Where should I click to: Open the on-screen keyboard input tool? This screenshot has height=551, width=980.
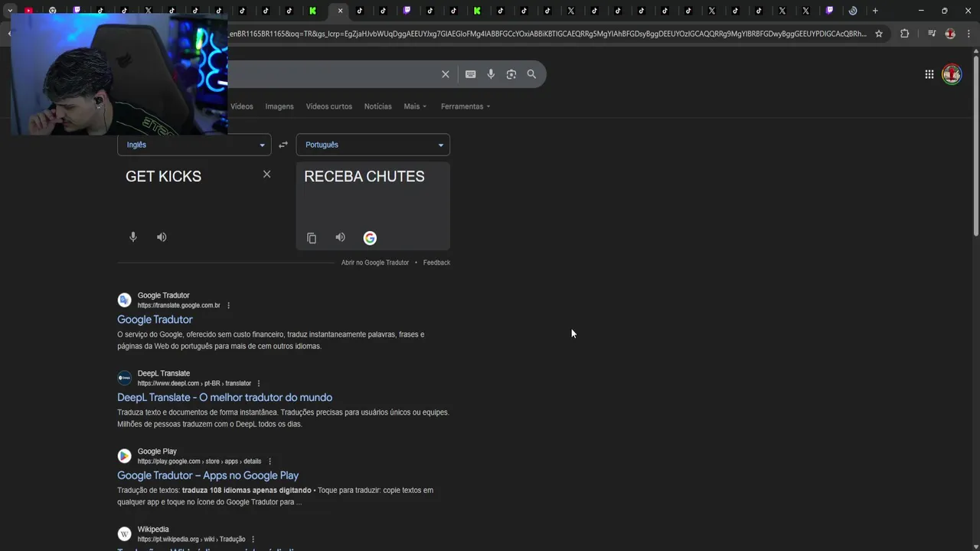(x=470, y=74)
